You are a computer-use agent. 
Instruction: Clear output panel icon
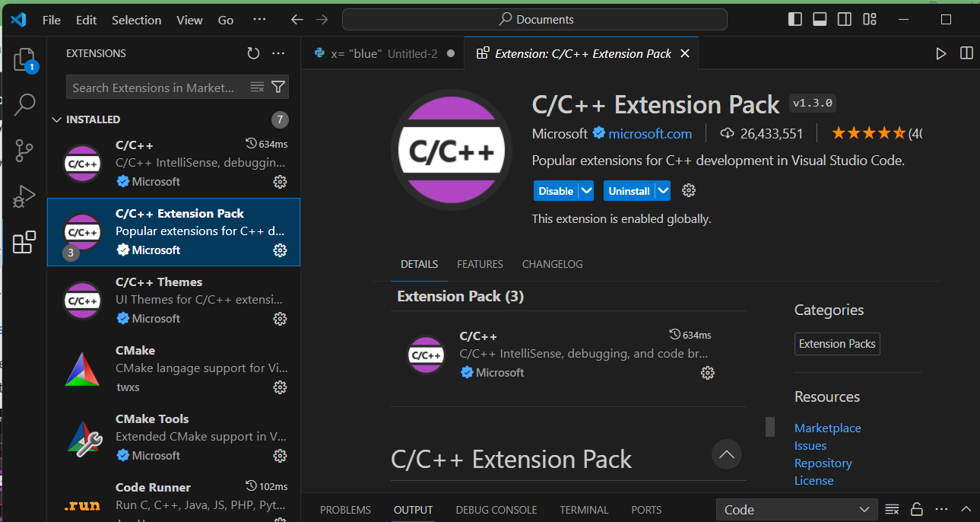pyautogui.click(x=893, y=509)
